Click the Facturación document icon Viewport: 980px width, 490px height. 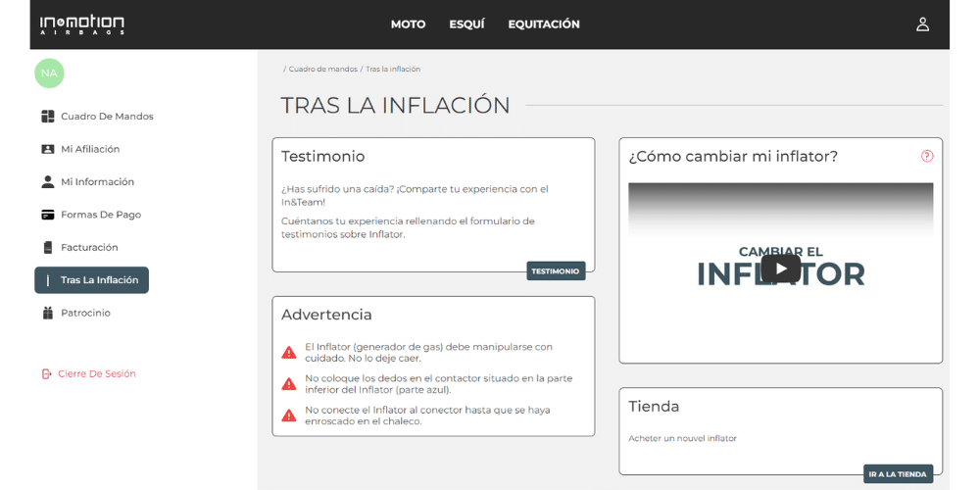pos(48,248)
